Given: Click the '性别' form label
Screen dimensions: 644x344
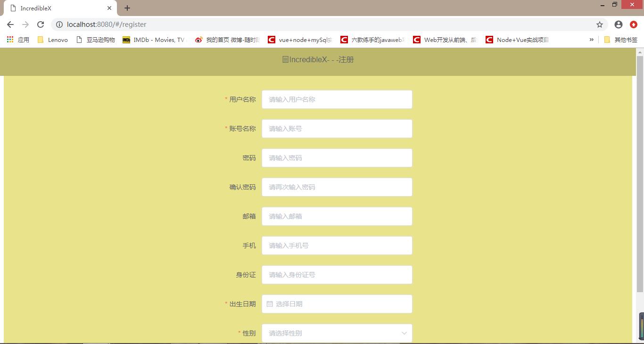Looking at the screenshot, I should pyautogui.click(x=249, y=333).
